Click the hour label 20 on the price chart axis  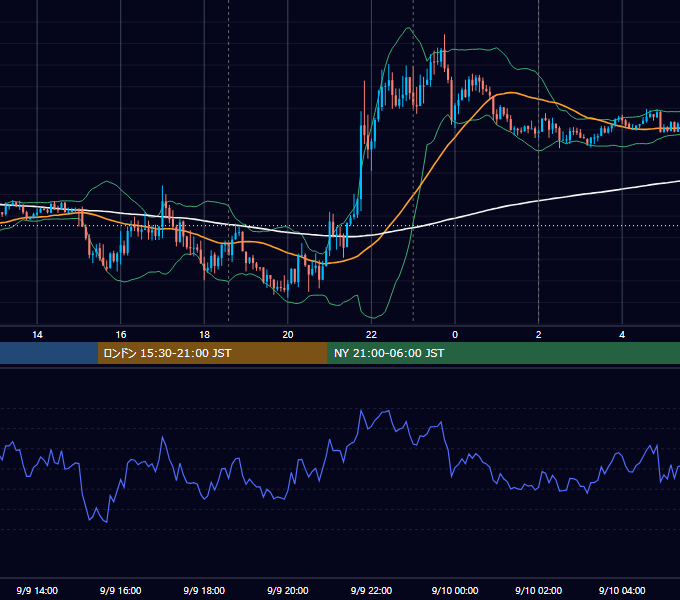pos(288,335)
